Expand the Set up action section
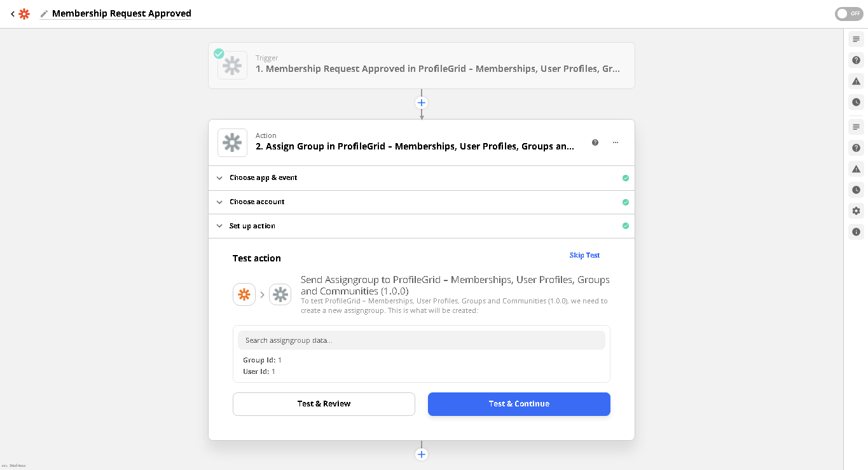868x470 pixels. (252, 226)
